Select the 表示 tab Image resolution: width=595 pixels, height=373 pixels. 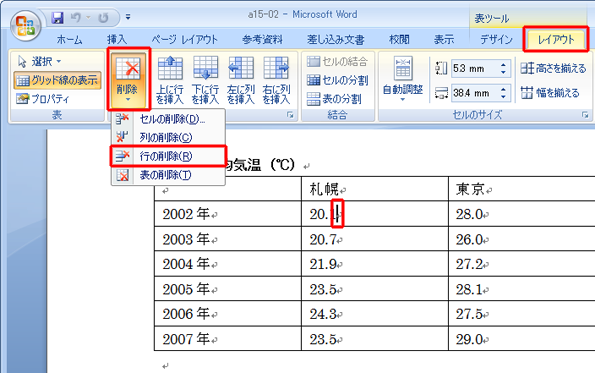(444, 39)
